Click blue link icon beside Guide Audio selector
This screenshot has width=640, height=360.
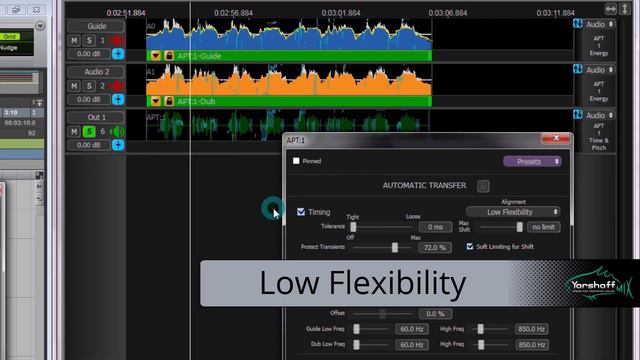coord(578,24)
